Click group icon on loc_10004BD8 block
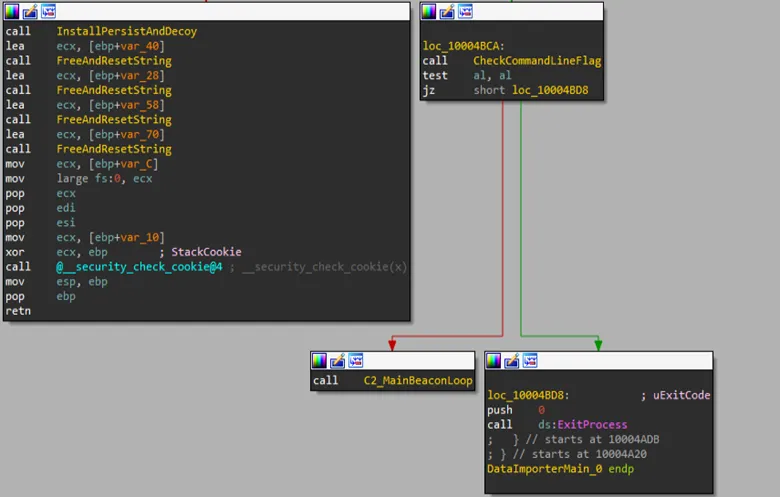Screen dimensions: 780x497 pos(530,360)
